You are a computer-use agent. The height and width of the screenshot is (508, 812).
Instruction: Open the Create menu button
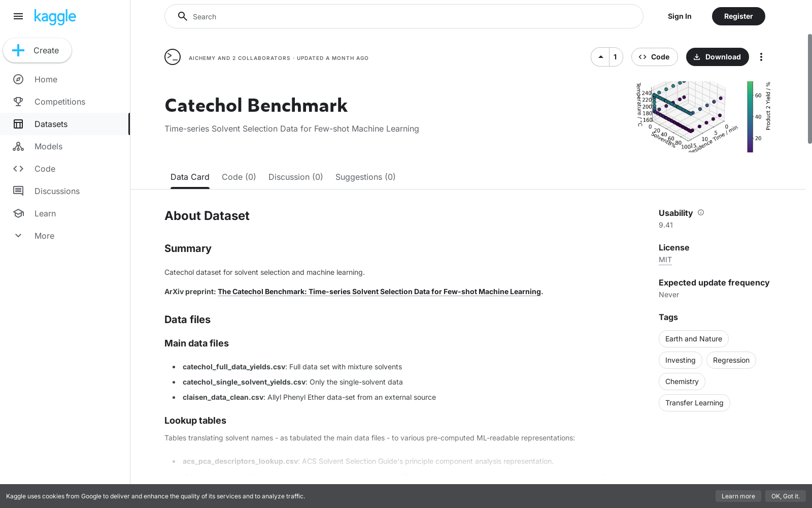click(37, 50)
